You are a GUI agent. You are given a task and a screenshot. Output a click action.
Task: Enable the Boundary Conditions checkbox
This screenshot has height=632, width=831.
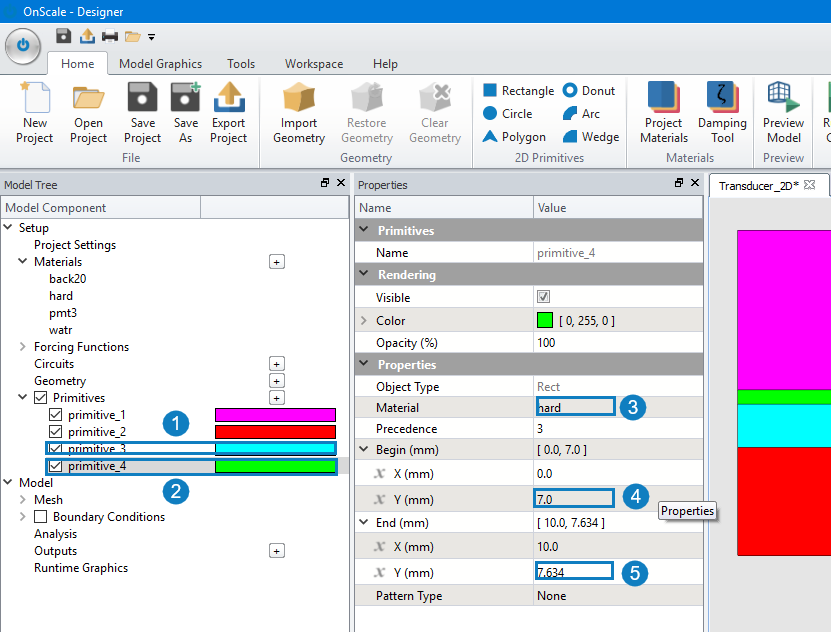[40, 517]
